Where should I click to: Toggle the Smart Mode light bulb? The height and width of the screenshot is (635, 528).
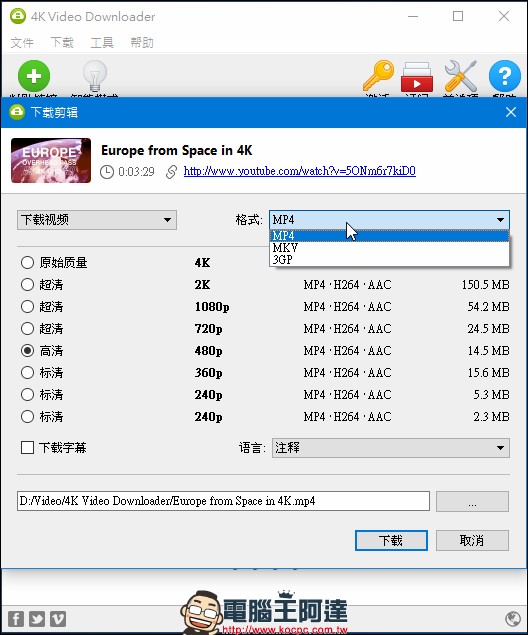point(95,76)
